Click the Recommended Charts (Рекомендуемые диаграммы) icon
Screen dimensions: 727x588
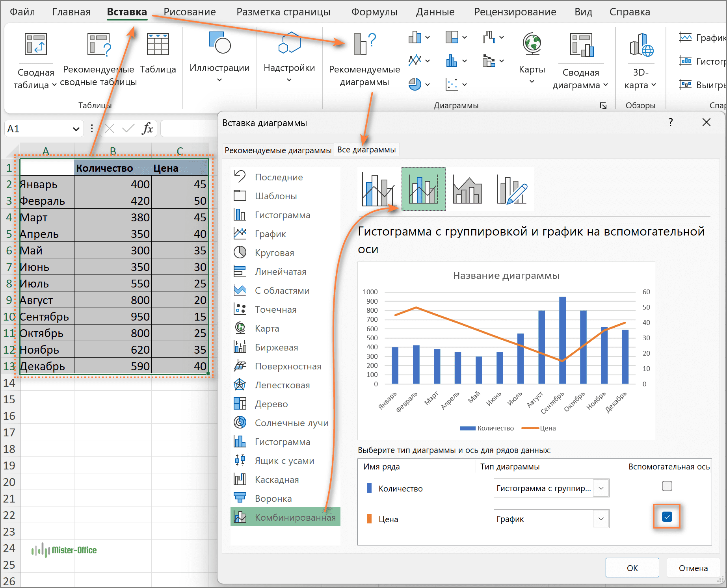364,44
